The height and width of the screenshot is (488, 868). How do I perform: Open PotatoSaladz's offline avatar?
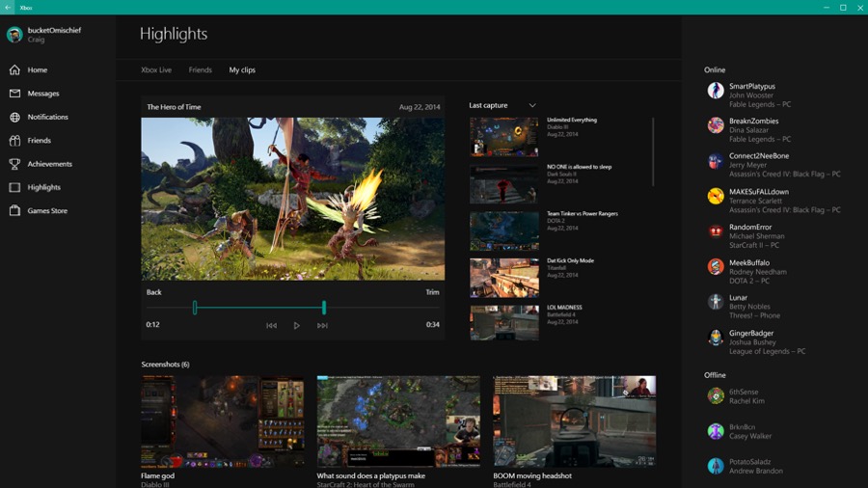(x=716, y=466)
